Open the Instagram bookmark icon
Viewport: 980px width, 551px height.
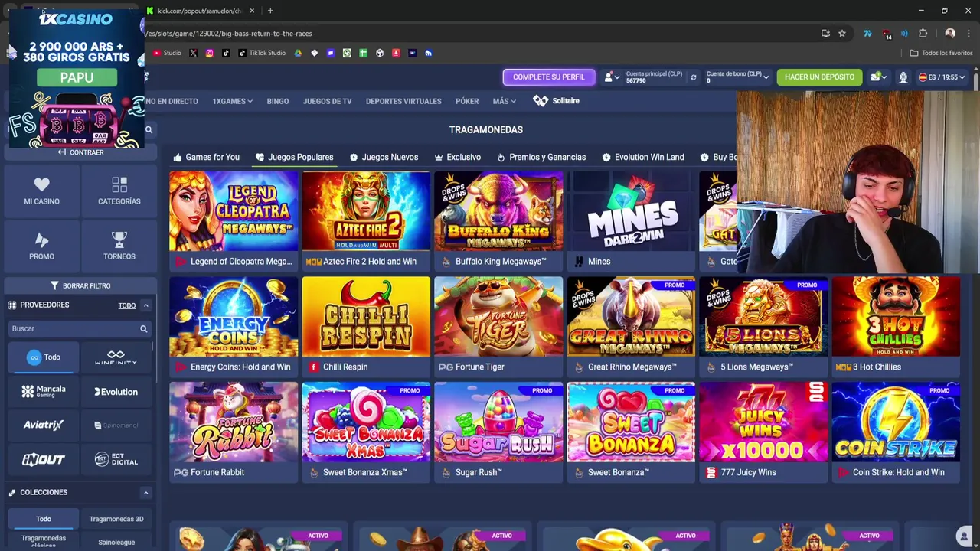(209, 53)
